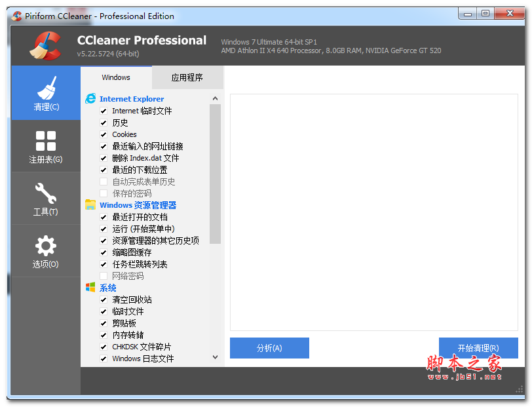
Task: Toggle 临时文件 checkbox under 系统
Action: tap(104, 311)
